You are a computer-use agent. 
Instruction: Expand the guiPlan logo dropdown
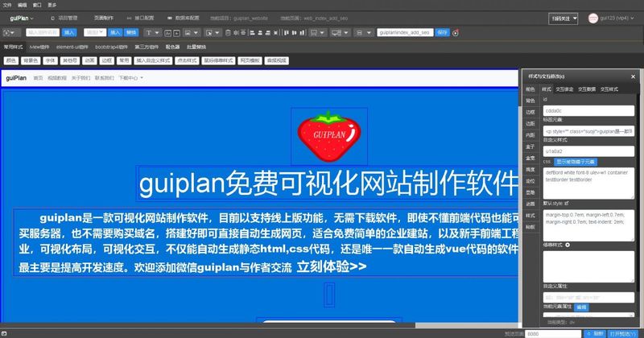22,18
